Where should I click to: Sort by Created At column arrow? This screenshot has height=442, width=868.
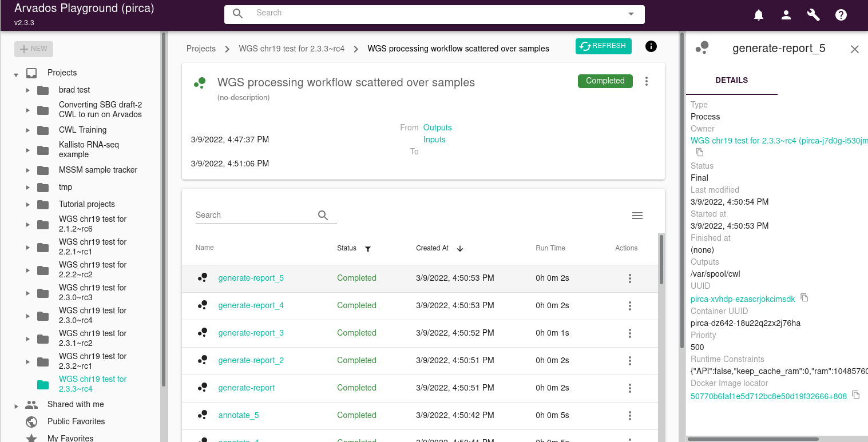pyautogui.click(x=460, y=249)
